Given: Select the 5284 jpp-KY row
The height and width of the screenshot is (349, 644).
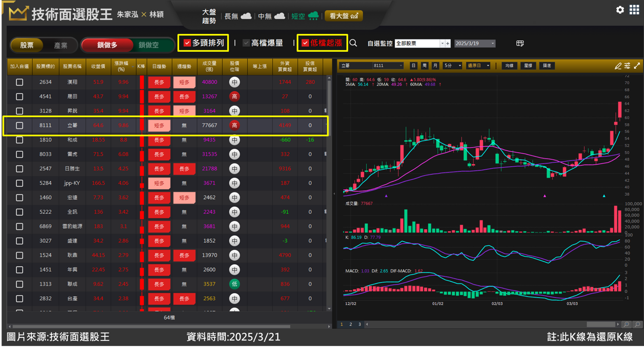Looking at the screenshot, I should click(168, 183).
